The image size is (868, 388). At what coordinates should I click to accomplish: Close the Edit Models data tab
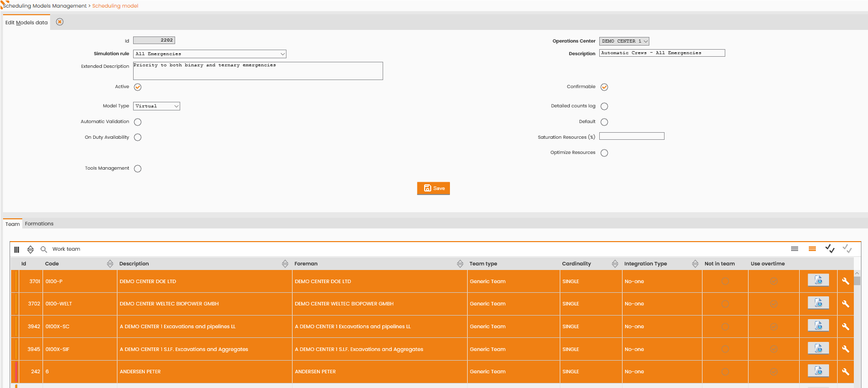[x=60, y=22]
